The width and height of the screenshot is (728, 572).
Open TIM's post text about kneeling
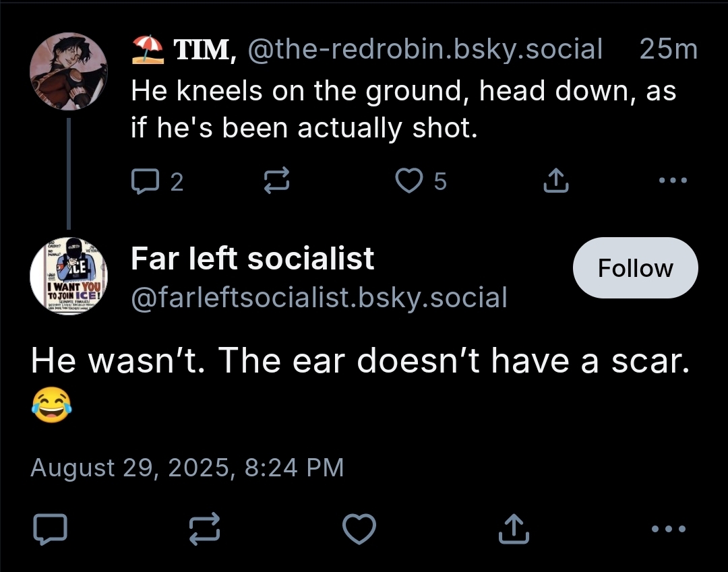[403, 108]
